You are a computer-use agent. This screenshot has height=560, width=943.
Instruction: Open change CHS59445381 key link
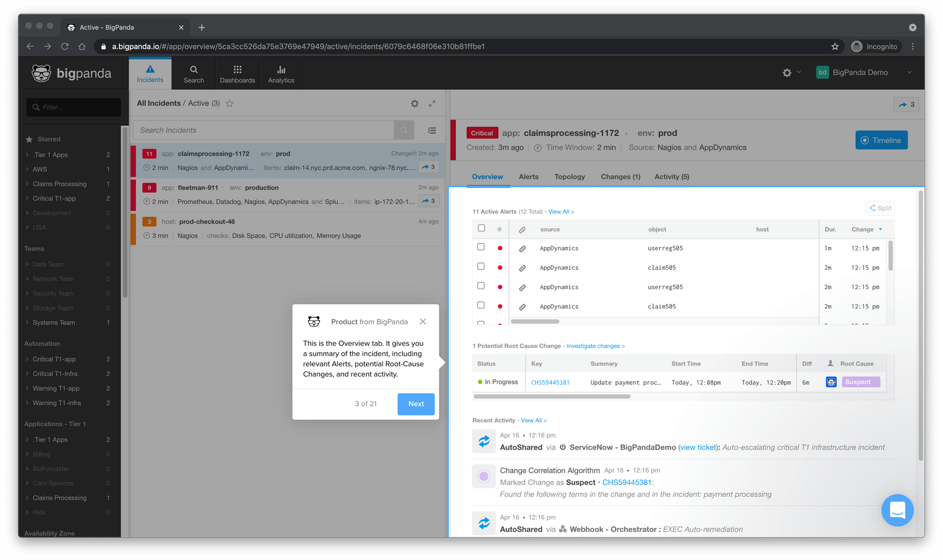click(x=550, y=382)
